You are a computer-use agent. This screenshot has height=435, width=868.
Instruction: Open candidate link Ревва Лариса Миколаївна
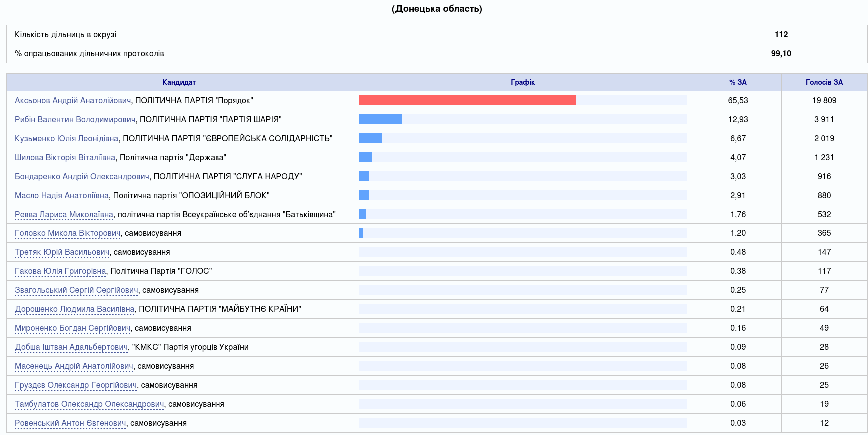(64, 214)
